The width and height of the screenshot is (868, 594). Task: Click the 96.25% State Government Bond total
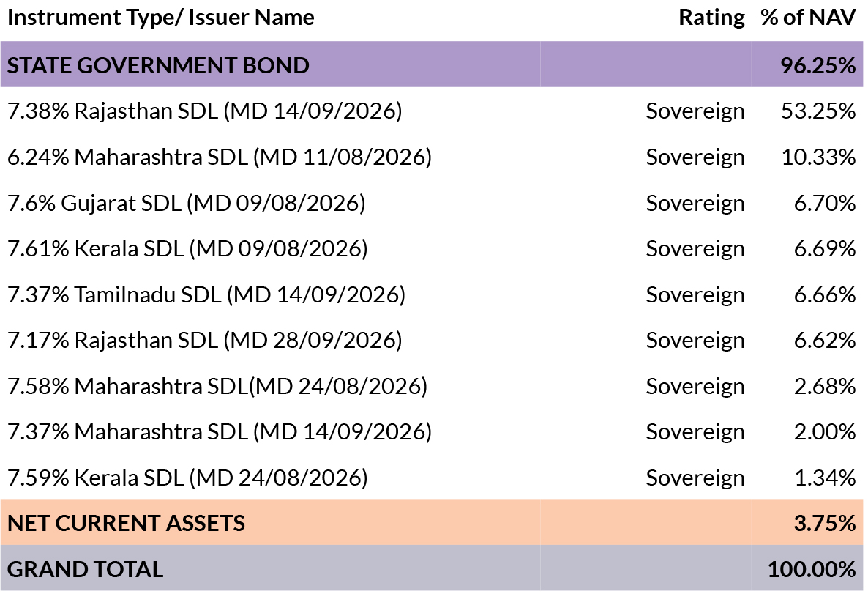coord(818,65)
